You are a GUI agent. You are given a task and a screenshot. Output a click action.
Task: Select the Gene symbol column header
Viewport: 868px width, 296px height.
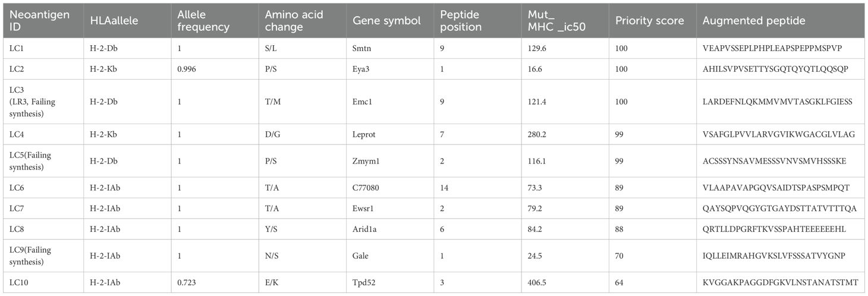pyautogui.click(x=386, y=21)
